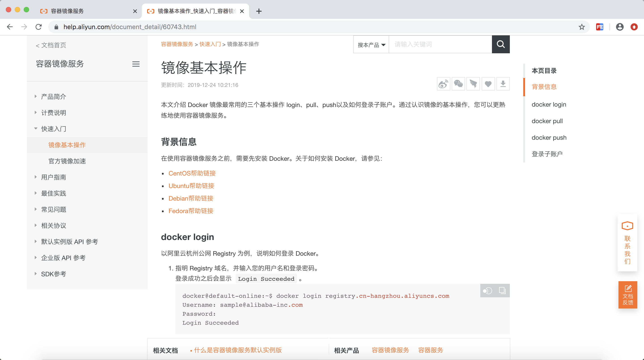The height and width of the screenshot is (360, 644).
Task: Download the document via download icon
Action: pos(503,84)
